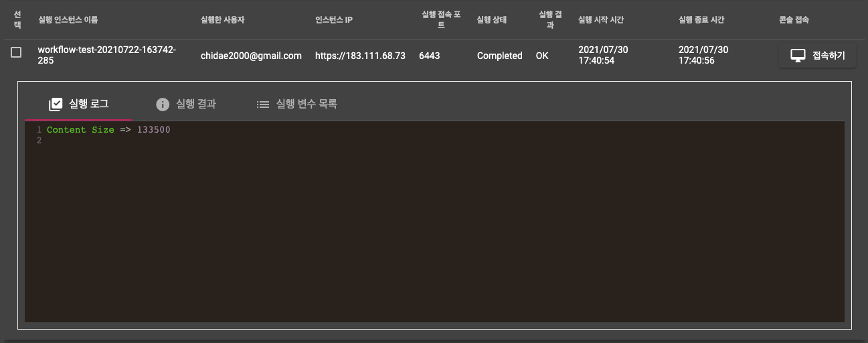The width and height of the screenshot is (868, 343).
Task: Click the 실행 결과 column header
Action: tap(550, 19)
